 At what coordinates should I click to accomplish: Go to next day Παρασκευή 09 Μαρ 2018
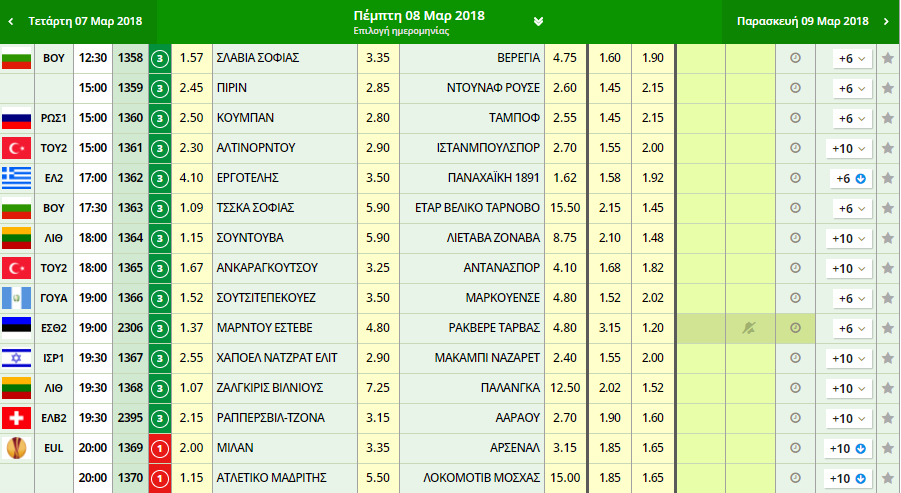coord(811,21)
